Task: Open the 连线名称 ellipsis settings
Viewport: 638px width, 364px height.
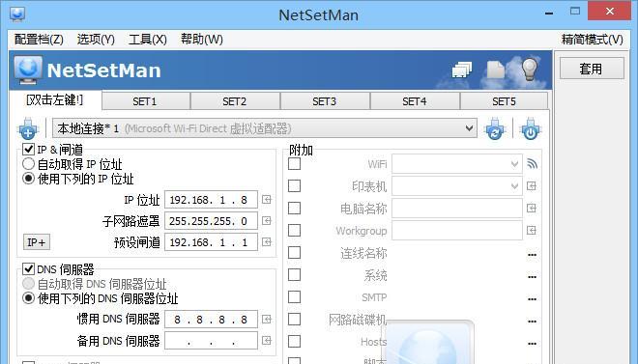Action: click(x=532, y=255)
